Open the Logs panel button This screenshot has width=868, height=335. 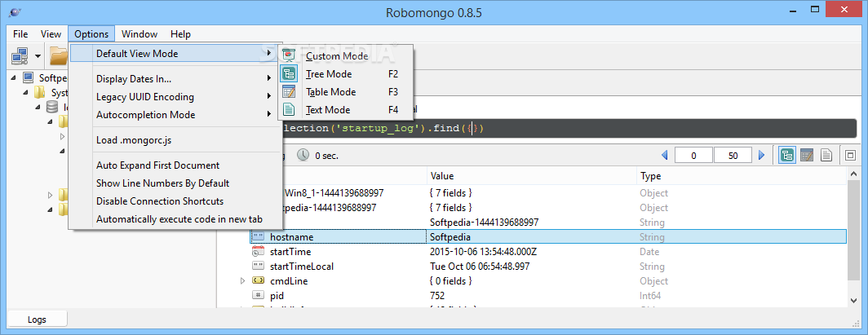(37, 319)
